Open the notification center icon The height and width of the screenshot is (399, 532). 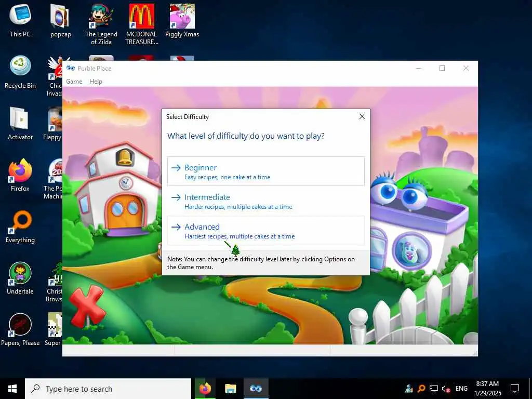tap(515, 389)
